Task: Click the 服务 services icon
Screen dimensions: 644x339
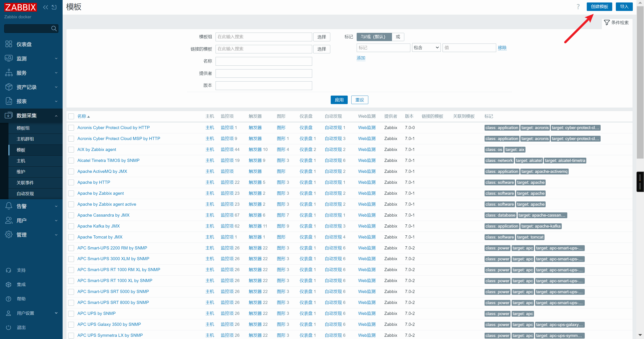Action: tap(9, 73)
